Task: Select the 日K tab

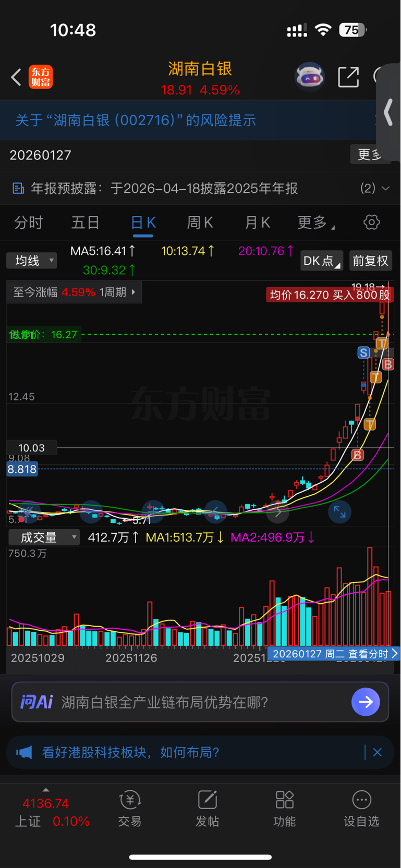Action: (x=143, y=223)
